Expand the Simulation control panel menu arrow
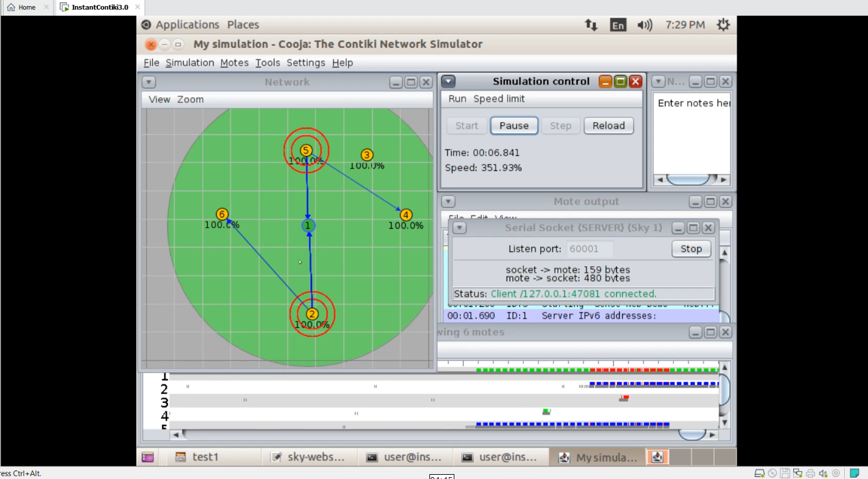Screen dimensions: 868x479 tap(448, 81)
